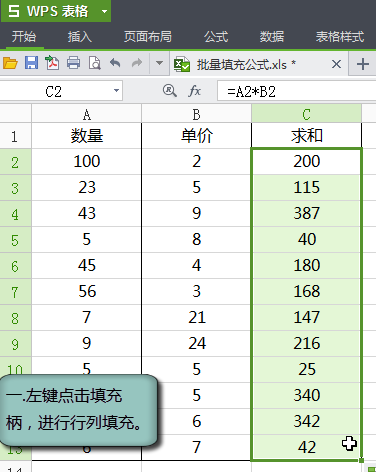
Task: Click cell containing 23 in column A
Action: 87,188
